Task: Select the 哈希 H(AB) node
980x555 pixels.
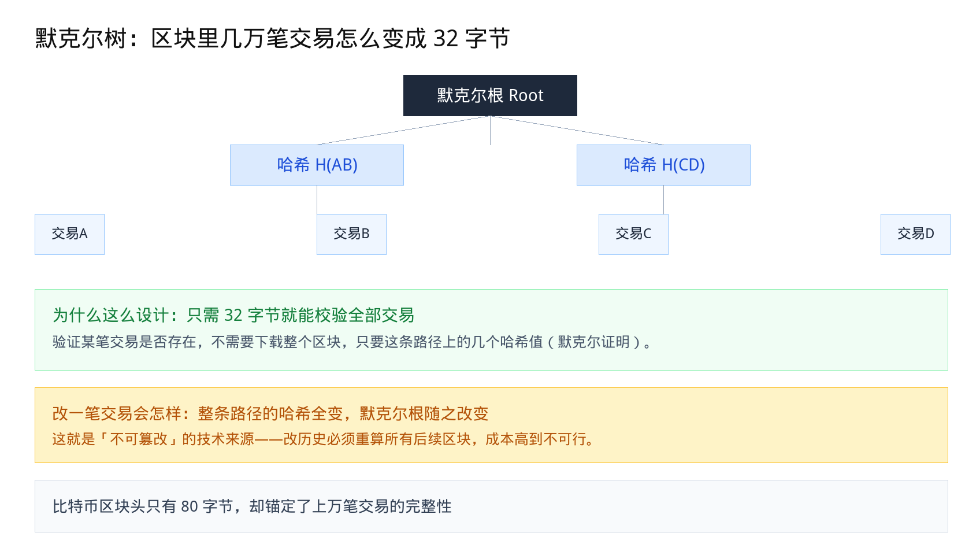Action: coord(317,165)
